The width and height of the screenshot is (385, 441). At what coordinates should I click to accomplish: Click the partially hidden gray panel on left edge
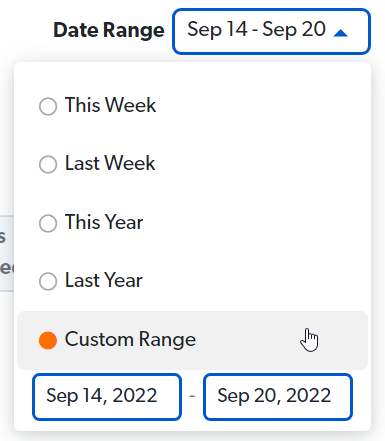click(x=7, y=253)
